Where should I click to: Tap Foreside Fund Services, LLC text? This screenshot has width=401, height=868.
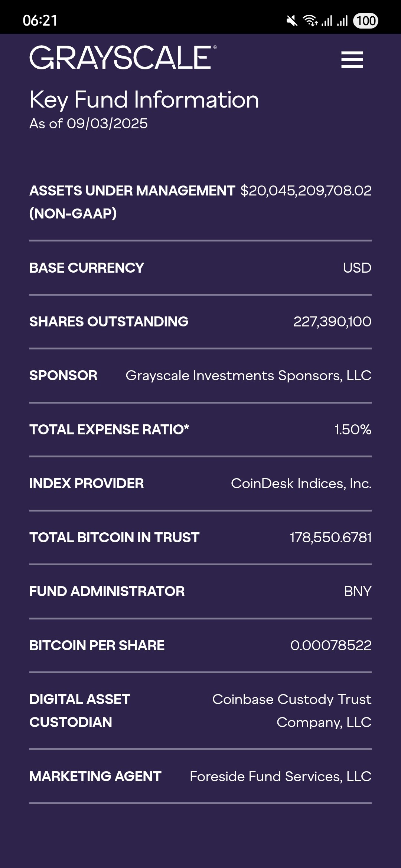(x=280, y=776)
